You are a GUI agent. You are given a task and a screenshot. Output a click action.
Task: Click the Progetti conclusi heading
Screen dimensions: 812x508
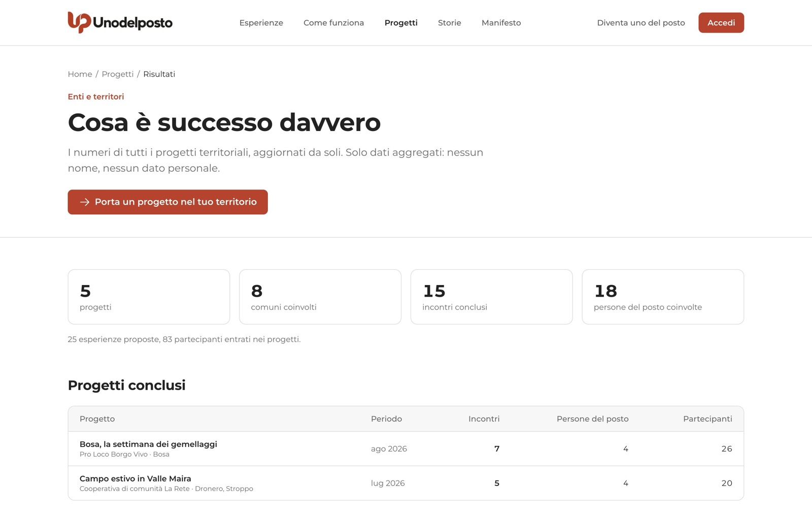coord(127,385)
